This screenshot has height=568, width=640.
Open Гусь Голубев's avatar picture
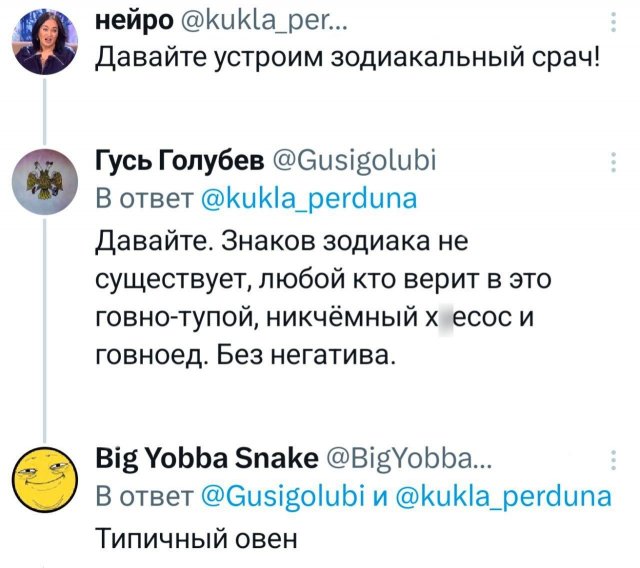[44, 182]
